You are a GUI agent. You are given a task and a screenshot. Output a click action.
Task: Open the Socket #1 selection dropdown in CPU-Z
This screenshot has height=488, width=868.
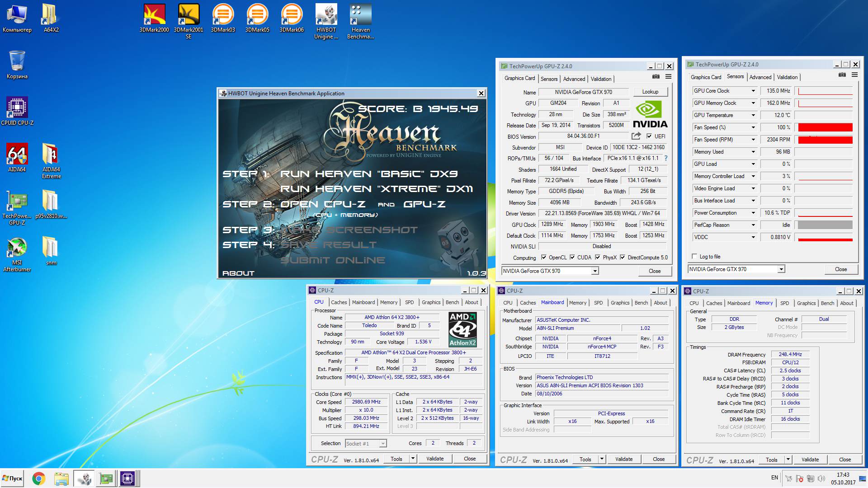click(382, 444)
